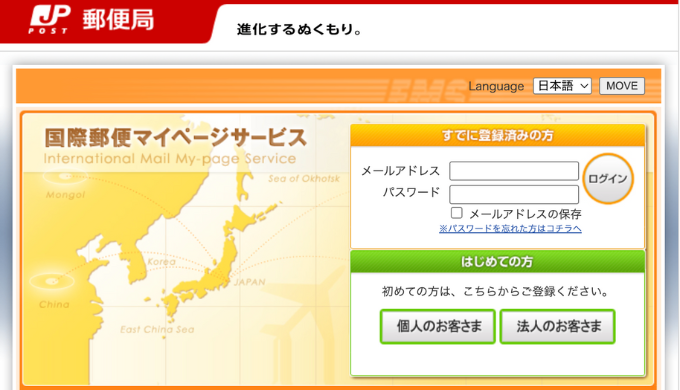
Task: Click the すでに登録済みの方 orange header
Action: pos(498,135)
